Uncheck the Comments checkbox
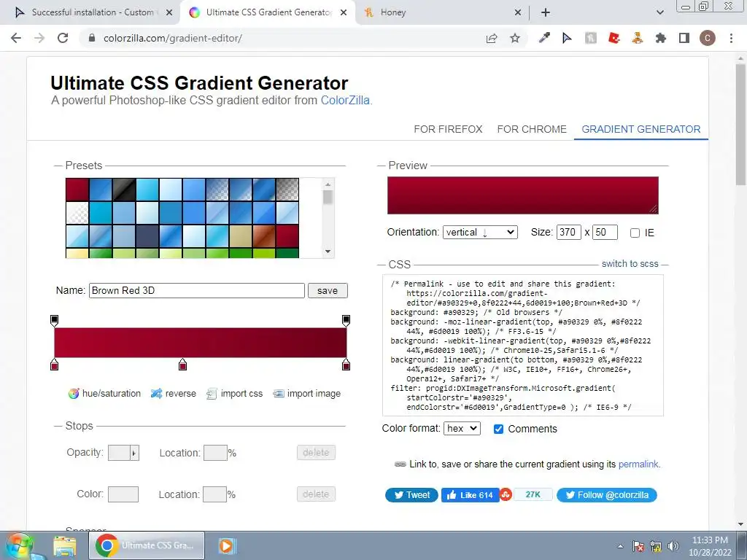Screen dimensions: 747x560 pos(498,429)
